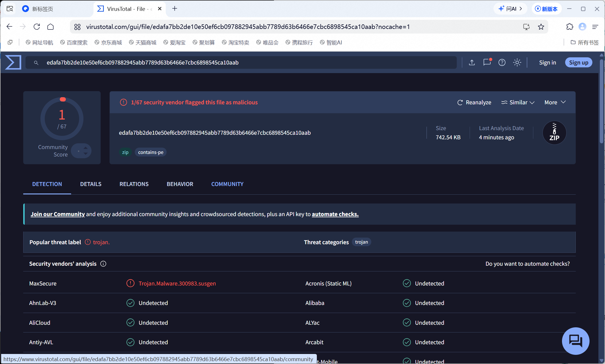Select the DETECTION tab
The height and width of the screenshot is (364, 605).
[x=47, y=184]
